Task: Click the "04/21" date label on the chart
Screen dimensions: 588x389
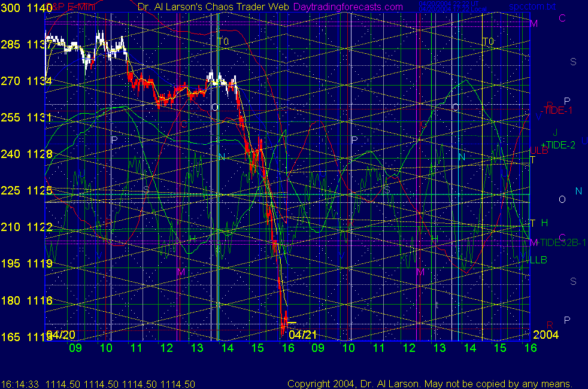Action: coord(302,335)
